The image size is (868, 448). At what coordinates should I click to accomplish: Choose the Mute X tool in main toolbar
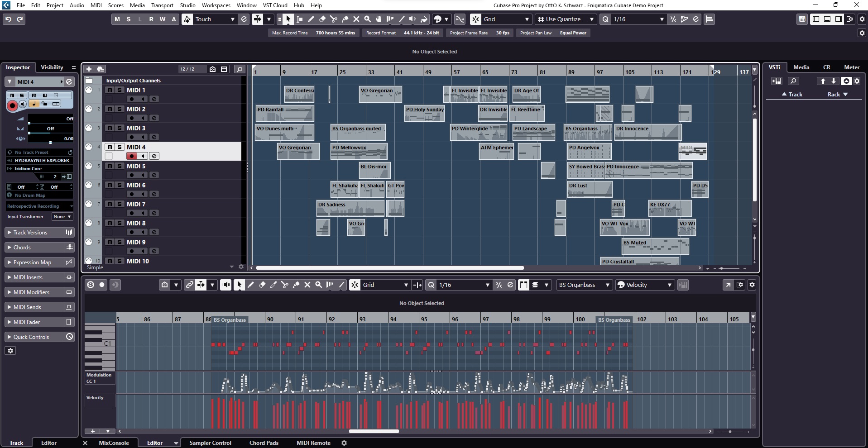356,19
